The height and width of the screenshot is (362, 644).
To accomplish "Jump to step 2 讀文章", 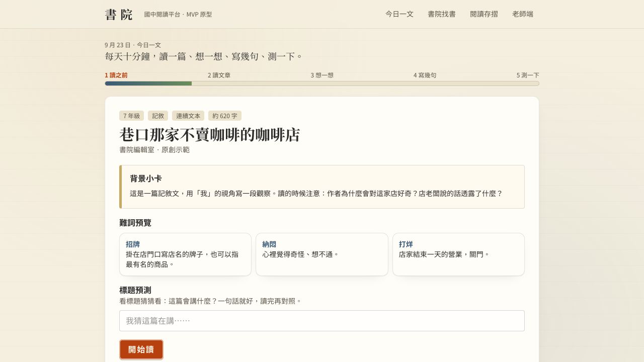I will pos(219,75).
